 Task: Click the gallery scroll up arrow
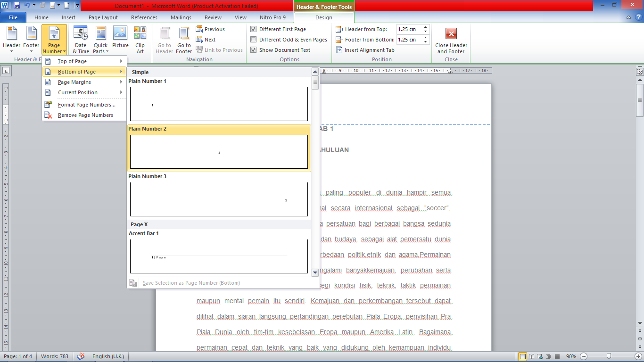coord(315,72)
